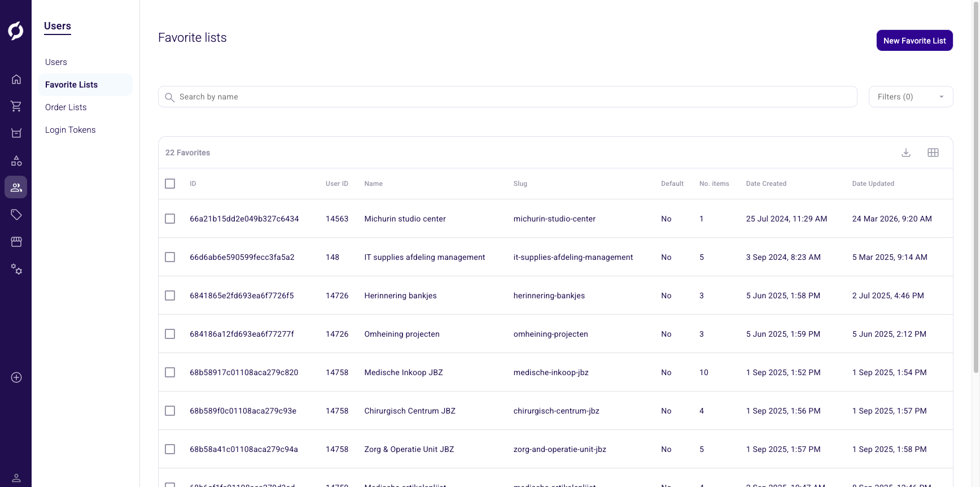Image resolution: width=980 pixels, height=487 pixels.
Task: Click slug omheining-projecten
Action: coord(551,334)
